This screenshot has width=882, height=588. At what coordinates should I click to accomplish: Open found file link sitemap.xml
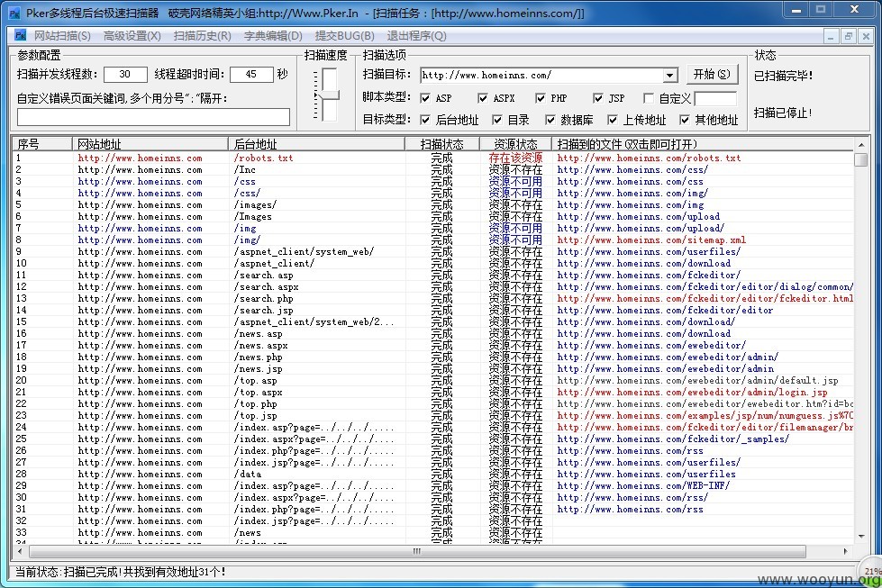651,240
